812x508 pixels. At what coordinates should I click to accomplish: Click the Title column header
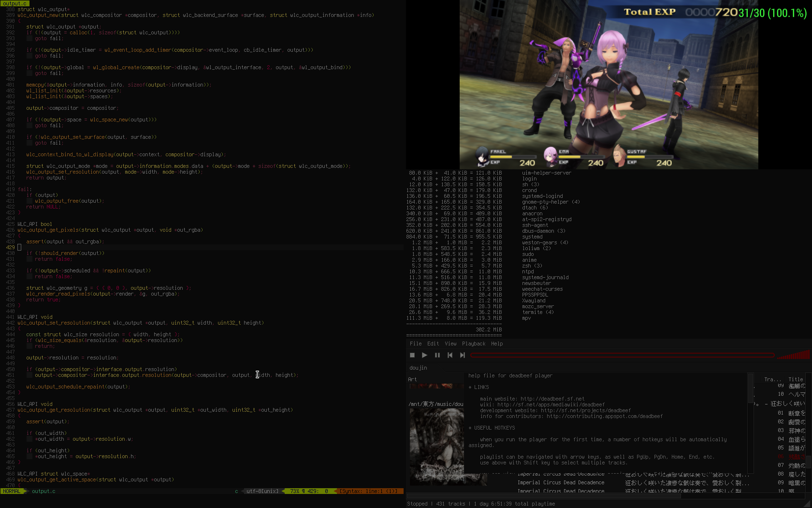click(796, 379)
